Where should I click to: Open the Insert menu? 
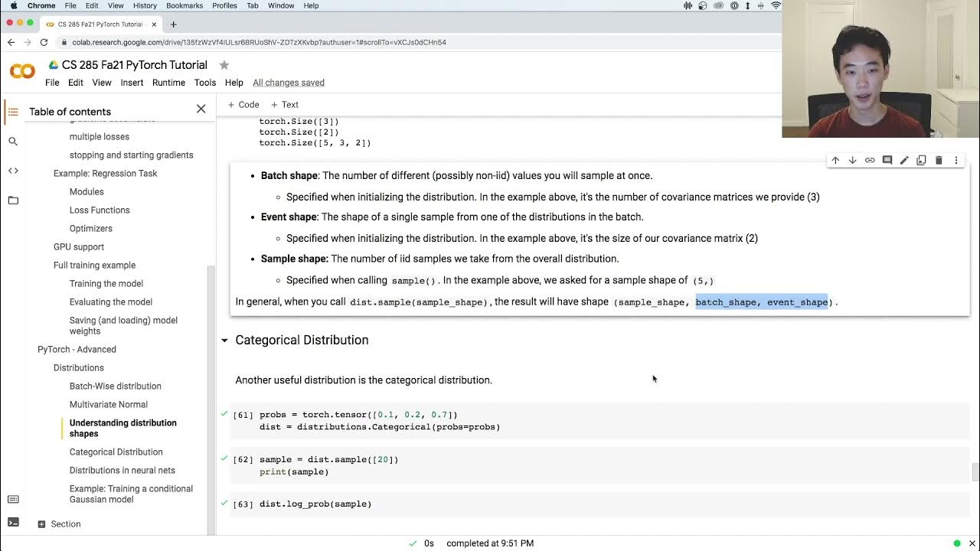(x=132, y=83)
